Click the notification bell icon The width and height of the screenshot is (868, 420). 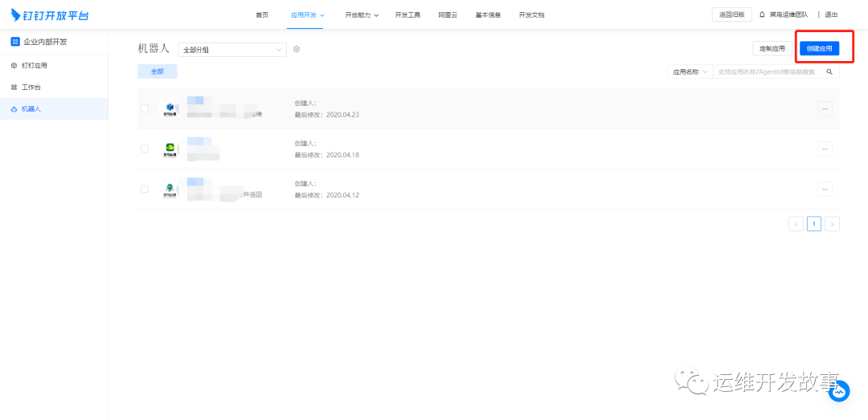point(762,14)
